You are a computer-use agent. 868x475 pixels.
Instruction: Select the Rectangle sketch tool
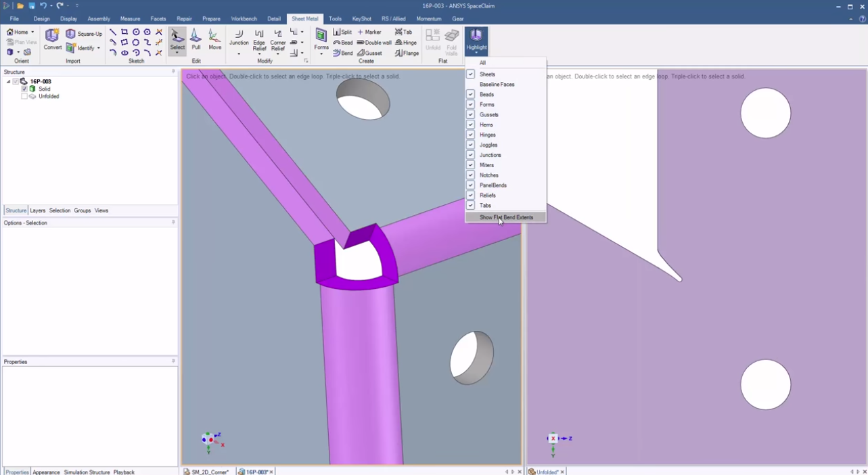[124, 32]
